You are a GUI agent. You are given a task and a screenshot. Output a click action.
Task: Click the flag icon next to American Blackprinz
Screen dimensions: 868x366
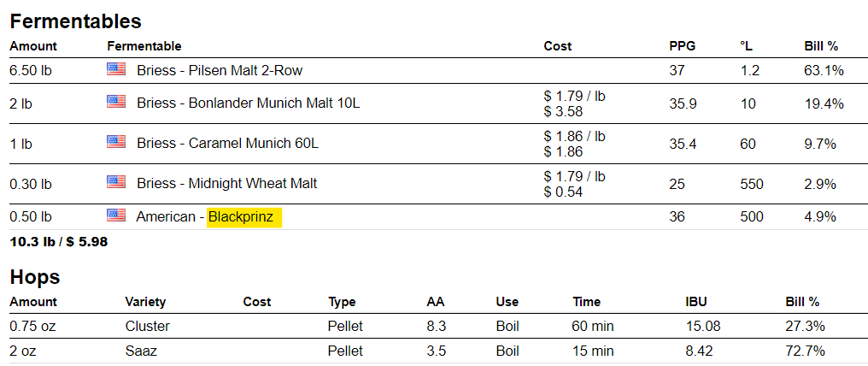coord(116,215)
